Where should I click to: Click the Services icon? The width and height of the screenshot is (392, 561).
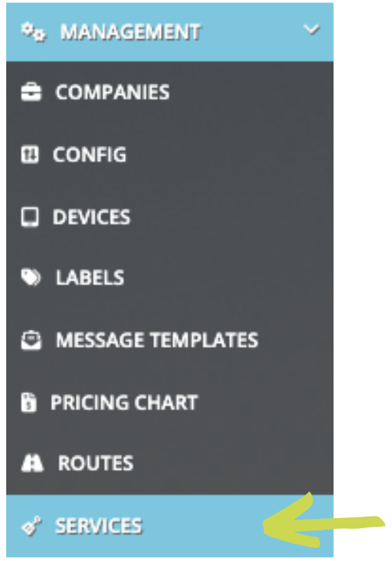coord(31,526)
